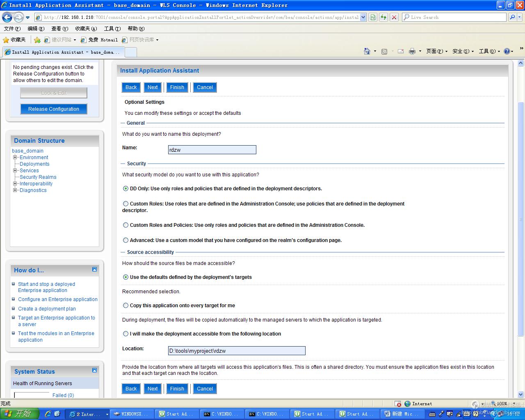
Task: Expand the Services tree node
Action: 15,171
